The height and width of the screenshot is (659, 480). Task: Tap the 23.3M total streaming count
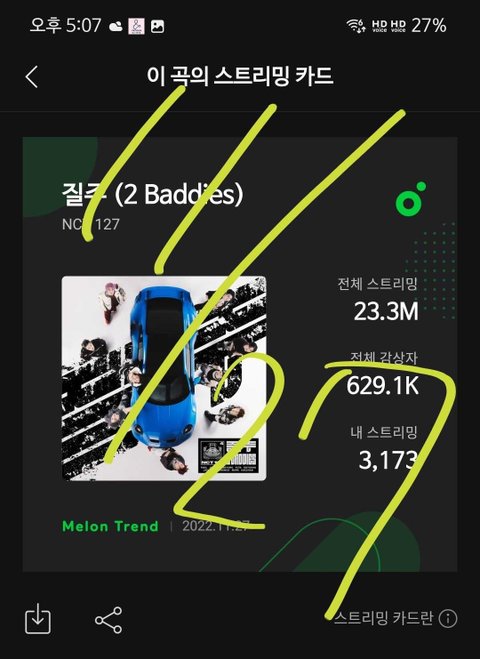pyautogui.click(x=386, y=312)
